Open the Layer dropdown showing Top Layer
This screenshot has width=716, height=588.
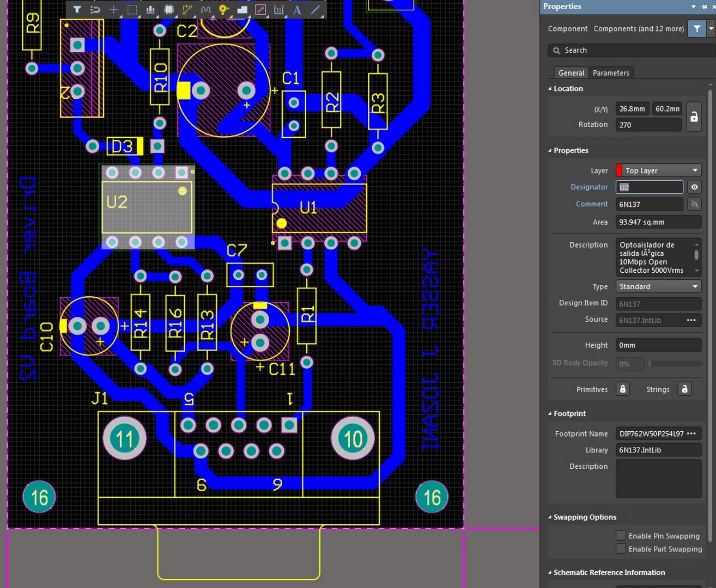pos(658,170)
